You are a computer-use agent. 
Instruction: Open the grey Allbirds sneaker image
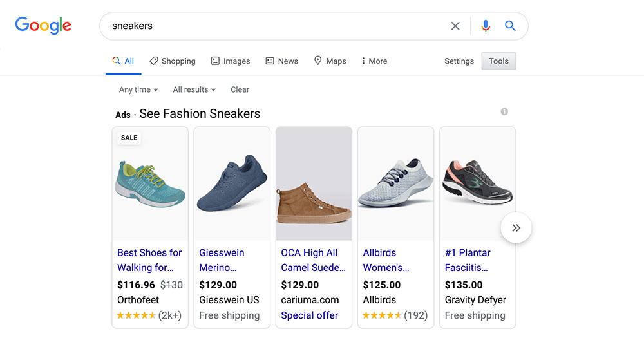pos(395,183)
